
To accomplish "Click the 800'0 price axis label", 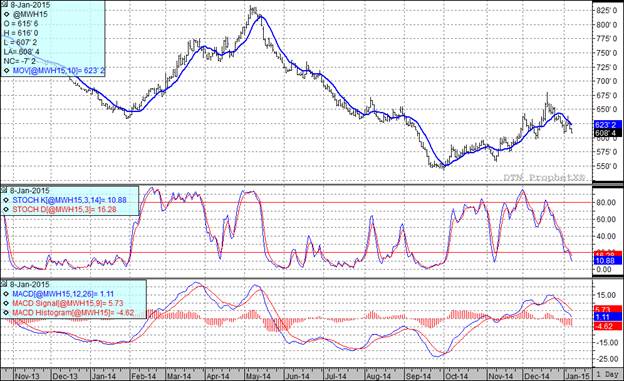I will click(x=606, y=24).
